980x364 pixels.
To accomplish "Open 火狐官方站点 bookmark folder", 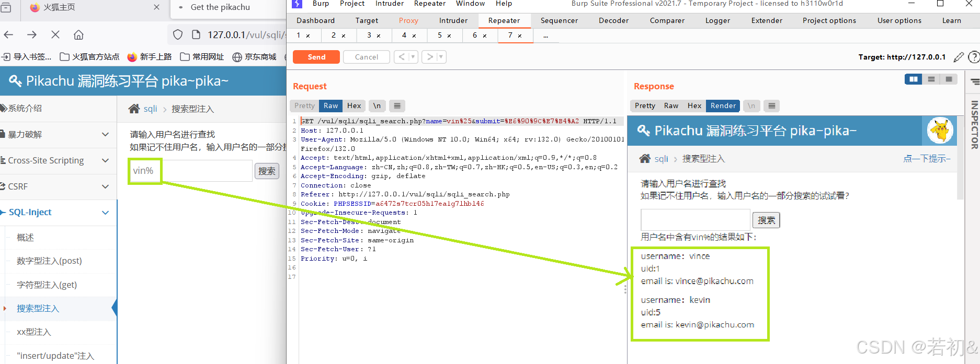I will coord(90,57).
